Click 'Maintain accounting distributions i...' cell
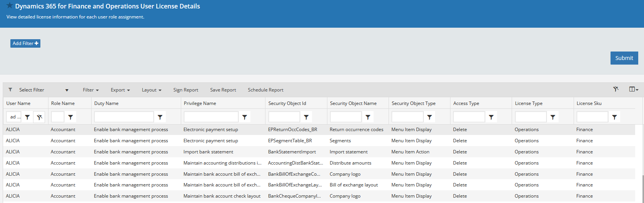 [x=222, y=163]
